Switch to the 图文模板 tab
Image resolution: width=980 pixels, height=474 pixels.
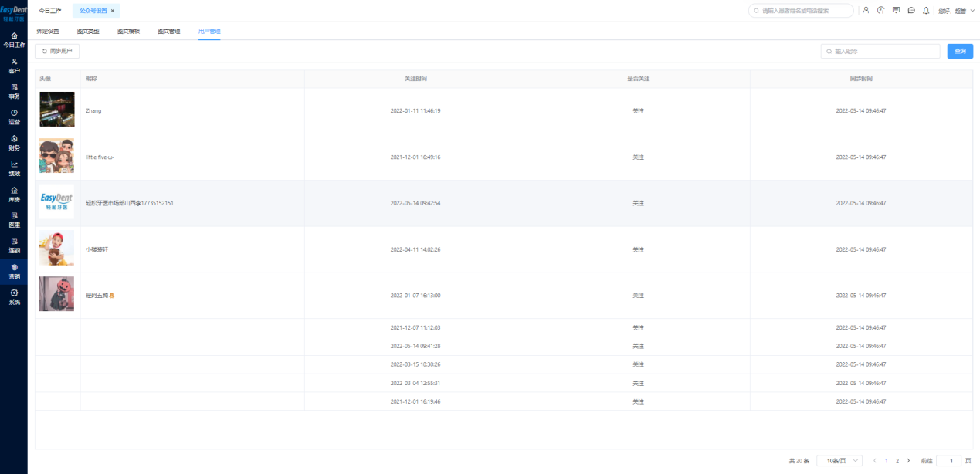click(x=128, y=32)
